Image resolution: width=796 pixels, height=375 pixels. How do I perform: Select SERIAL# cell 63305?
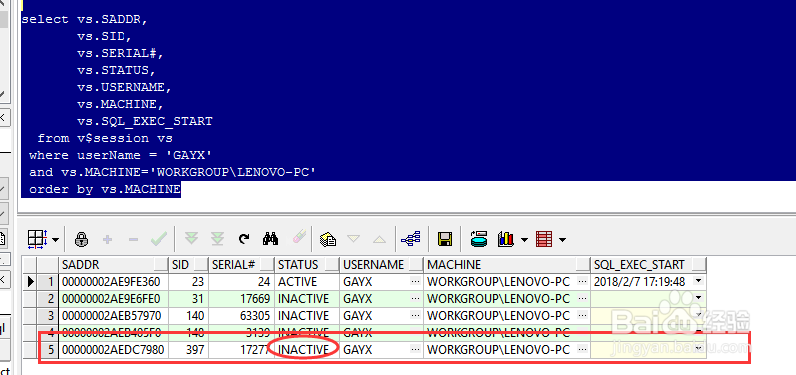click(x=241, y=316)
